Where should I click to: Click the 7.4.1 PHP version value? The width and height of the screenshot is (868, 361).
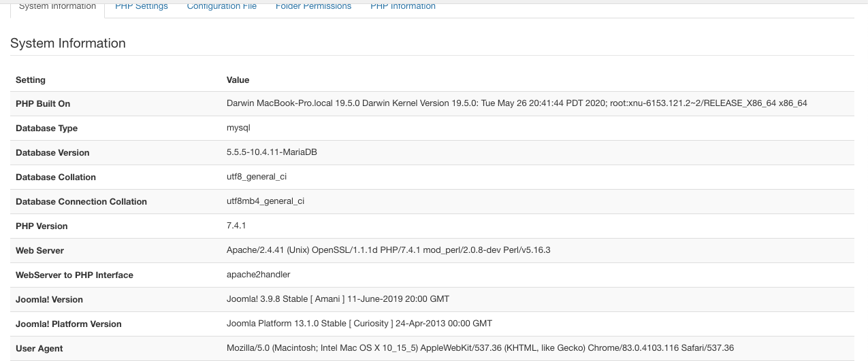pyautogui.click(x=238, y=226)
